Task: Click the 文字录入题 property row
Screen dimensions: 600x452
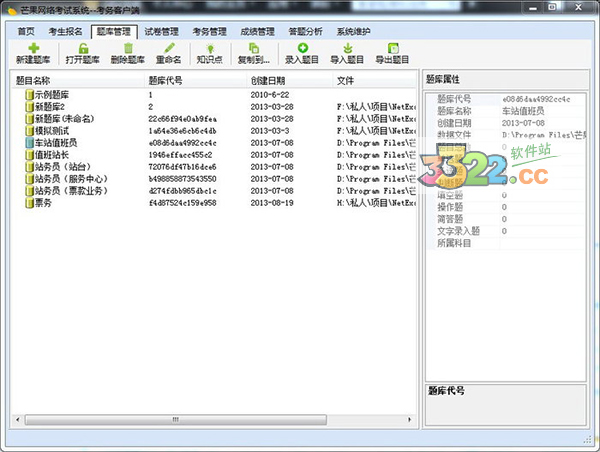Action: [x=508, y=231]
